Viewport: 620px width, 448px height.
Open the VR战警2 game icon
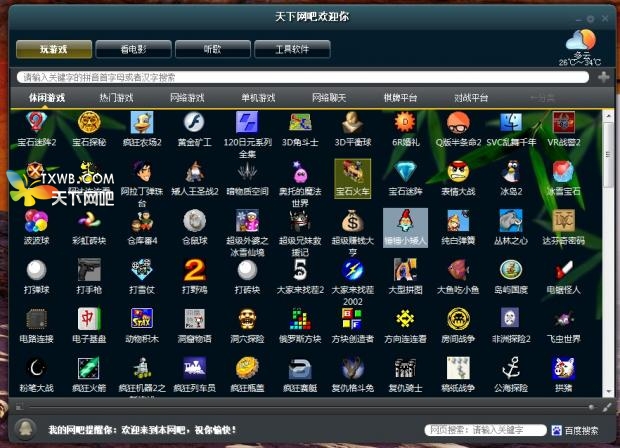click(x=563, y=123)
